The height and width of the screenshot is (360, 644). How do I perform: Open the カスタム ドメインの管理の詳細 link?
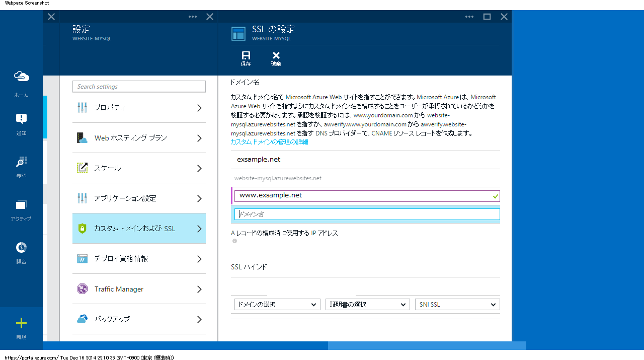tap(269, 142)
